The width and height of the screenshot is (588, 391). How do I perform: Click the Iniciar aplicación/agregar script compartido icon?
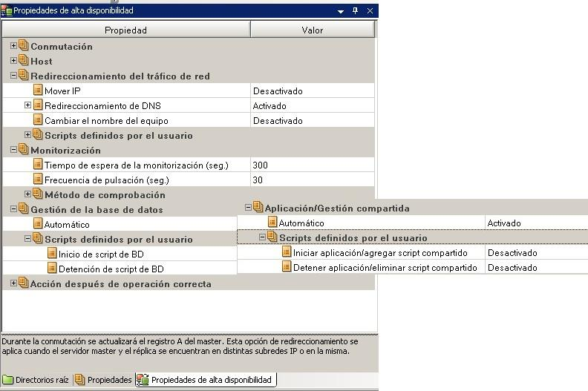click(x=286, y=252)
